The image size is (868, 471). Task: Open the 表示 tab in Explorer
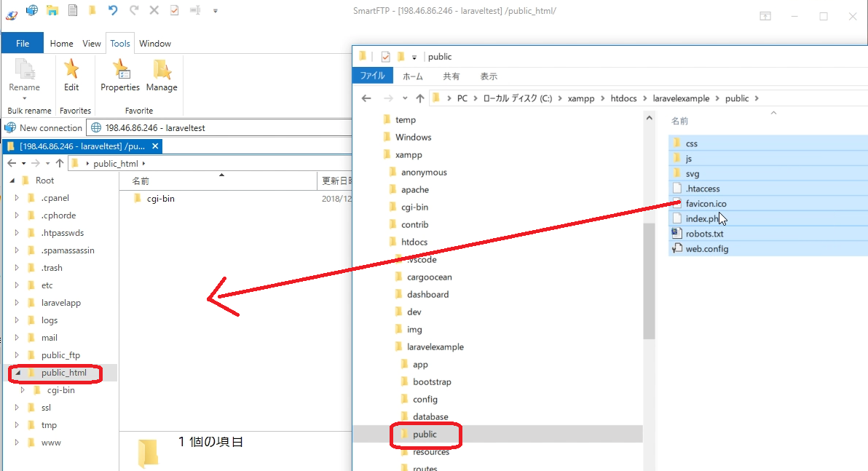[488, 76]
